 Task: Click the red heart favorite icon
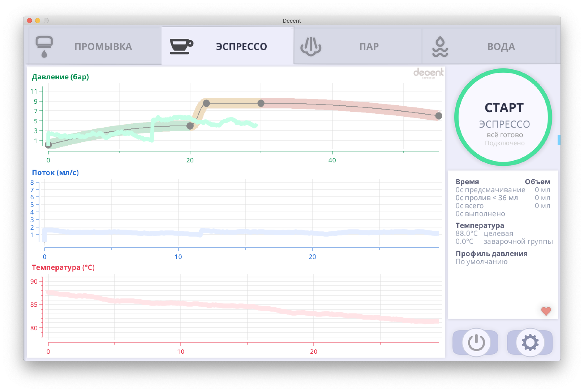(x=546, y=311)
